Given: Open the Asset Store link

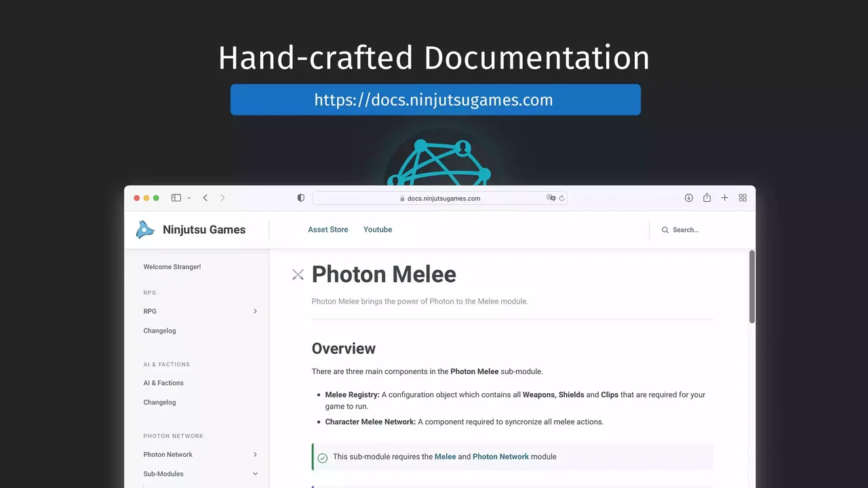Looking at the screenshot, I should tap(328, 230).
